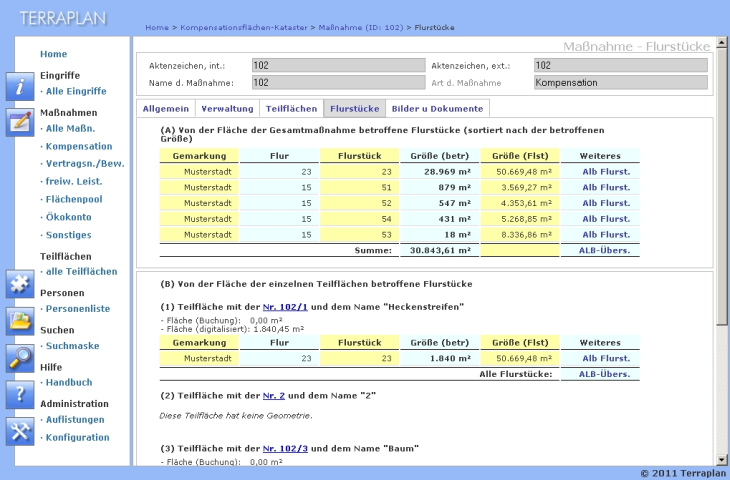This screenshot has height=480, width=730.
Task: Select the Flurstücke tab
Action: 355,108
